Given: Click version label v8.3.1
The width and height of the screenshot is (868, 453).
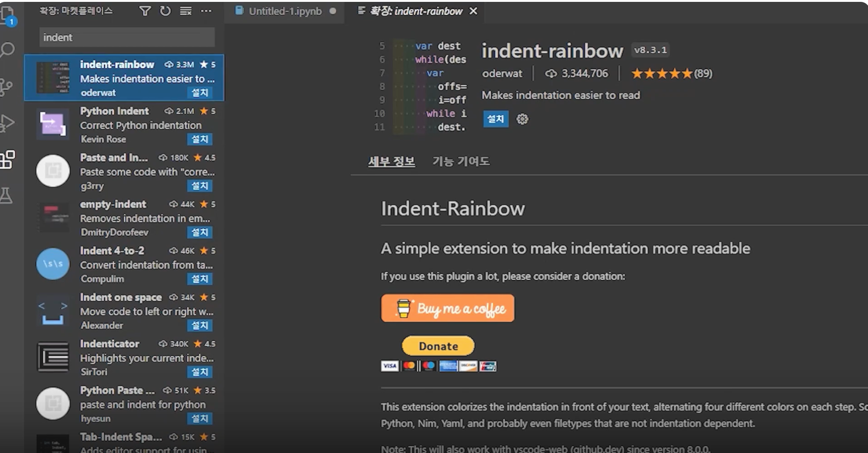Looking at the screenshot, I should [650, 50].
